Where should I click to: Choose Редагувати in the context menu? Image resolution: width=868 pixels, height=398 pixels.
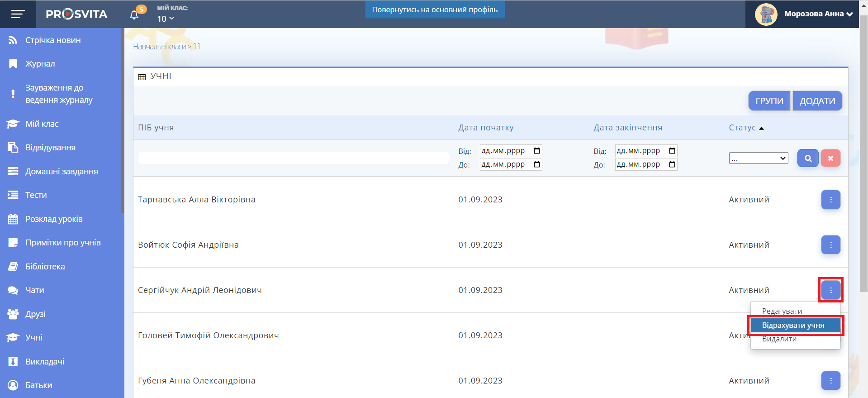[x=782, y=311]
